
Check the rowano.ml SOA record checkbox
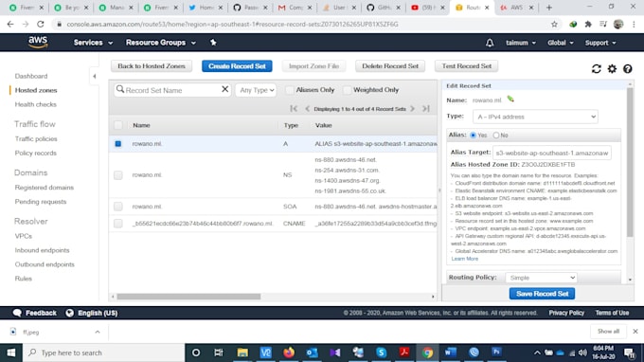click(118, 207)
